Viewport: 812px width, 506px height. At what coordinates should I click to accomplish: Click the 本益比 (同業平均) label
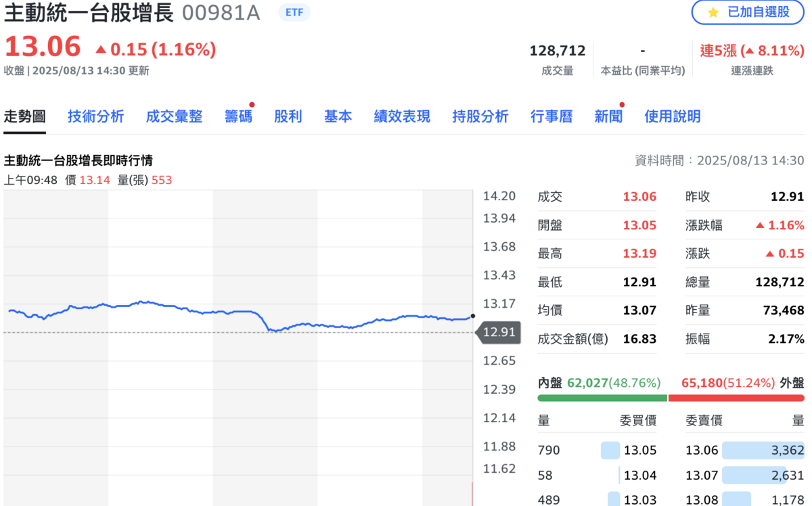pyautogui.click(x=642, y=70)
